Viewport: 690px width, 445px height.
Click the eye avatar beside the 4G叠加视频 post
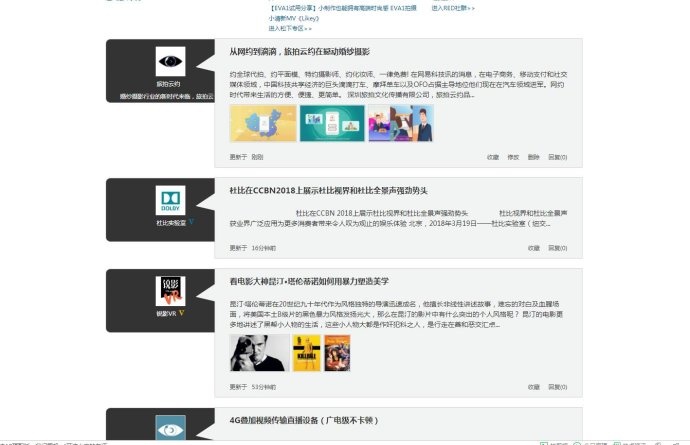(170, 427)
